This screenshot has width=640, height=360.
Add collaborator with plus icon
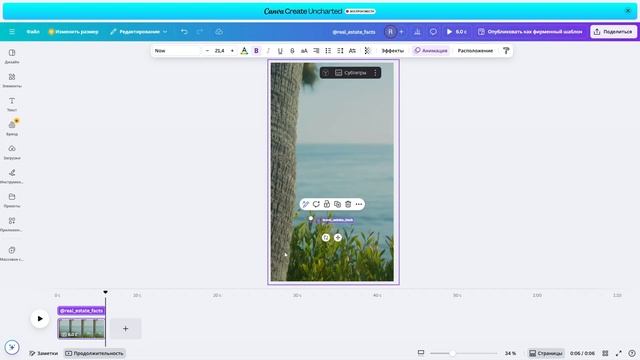(401, 32)
